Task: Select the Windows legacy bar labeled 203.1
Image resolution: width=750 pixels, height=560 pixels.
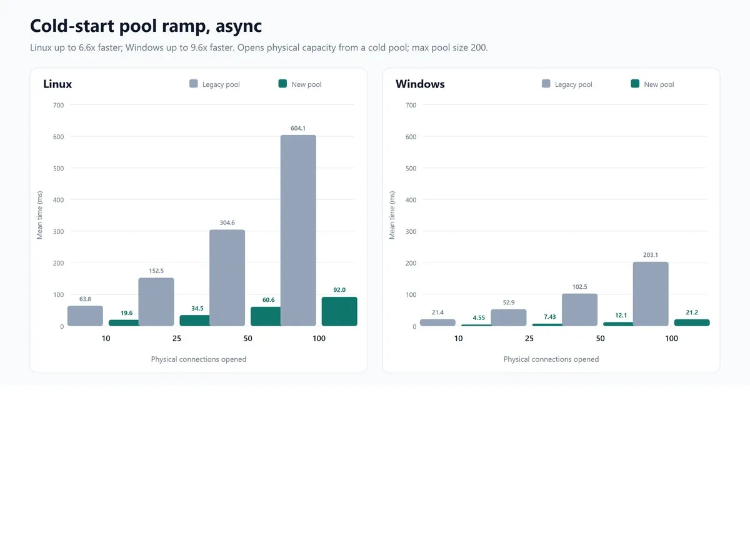Action: (x=651, y=294)
